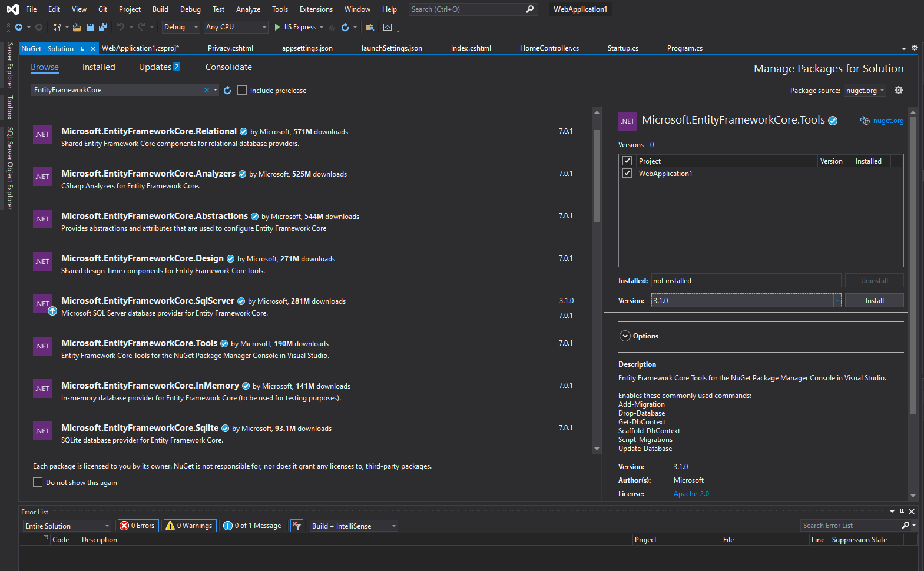Click the Open File folder icon

77,27
